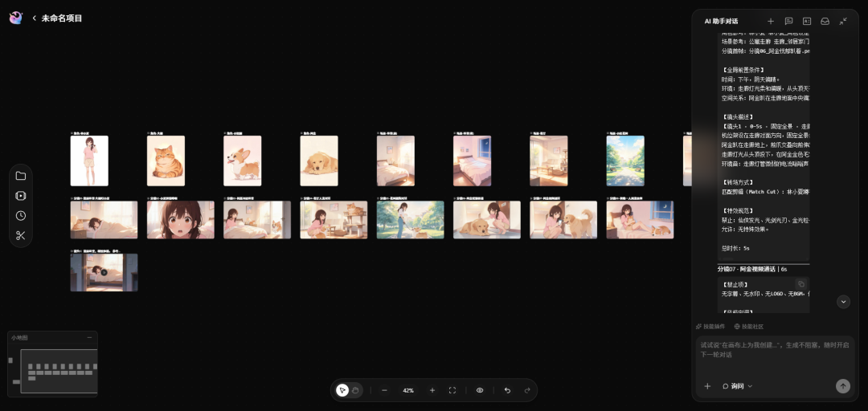Viewport: 868px width, 411px height.
Task: Select the orange tabby cat character thumbnail
Action: [x=166, y=161]
